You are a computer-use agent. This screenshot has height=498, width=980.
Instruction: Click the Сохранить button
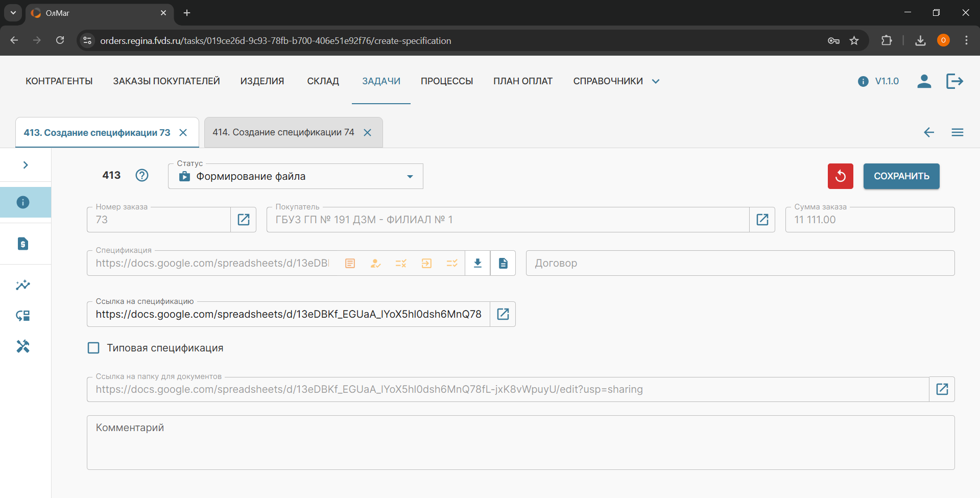(x=901, y=176)
